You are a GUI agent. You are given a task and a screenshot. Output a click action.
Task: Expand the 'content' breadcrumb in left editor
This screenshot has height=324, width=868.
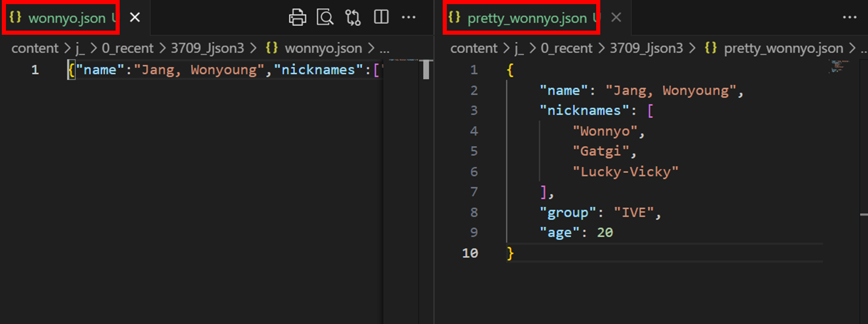pos(35,48)
